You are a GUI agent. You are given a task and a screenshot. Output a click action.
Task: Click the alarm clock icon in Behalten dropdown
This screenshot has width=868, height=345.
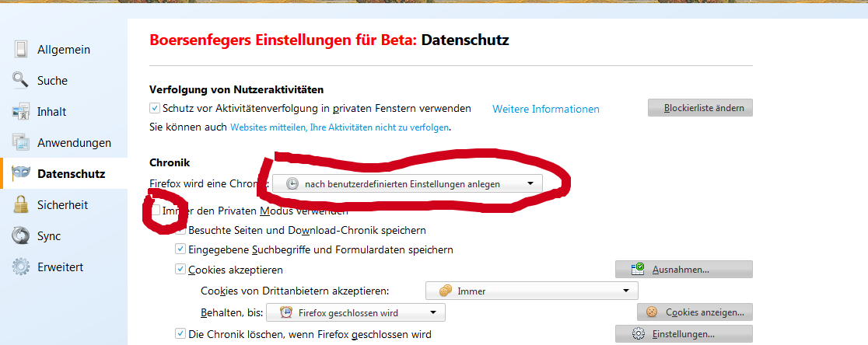286,312
